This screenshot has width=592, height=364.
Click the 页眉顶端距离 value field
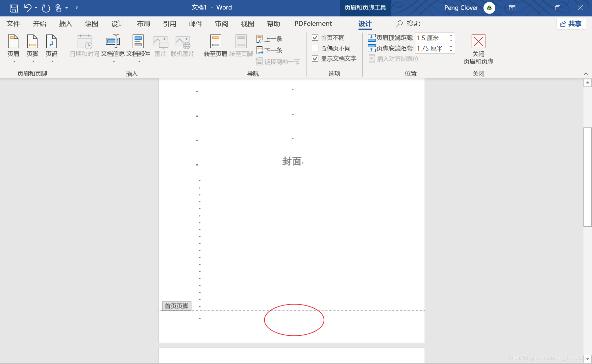click(x=432, y=38)
